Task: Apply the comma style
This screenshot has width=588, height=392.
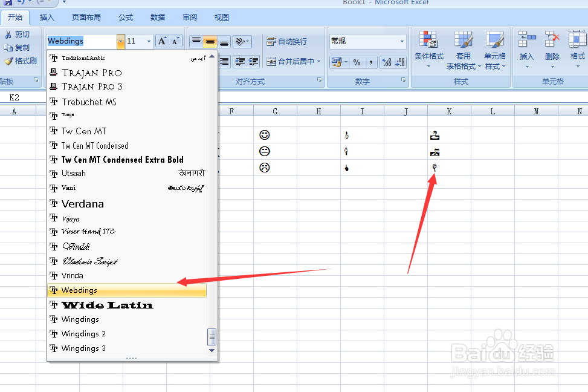Action: tap(370, 62)
